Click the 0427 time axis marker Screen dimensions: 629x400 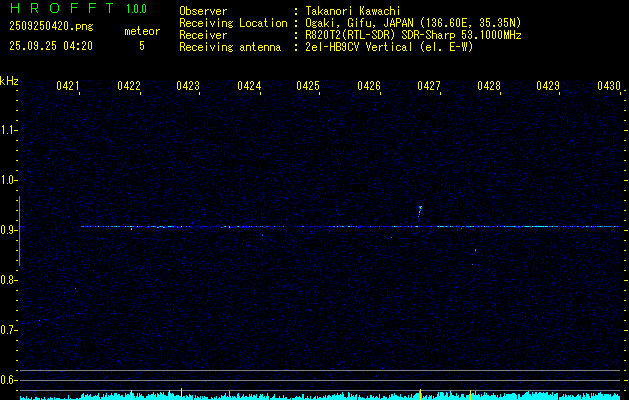point(429,85)
